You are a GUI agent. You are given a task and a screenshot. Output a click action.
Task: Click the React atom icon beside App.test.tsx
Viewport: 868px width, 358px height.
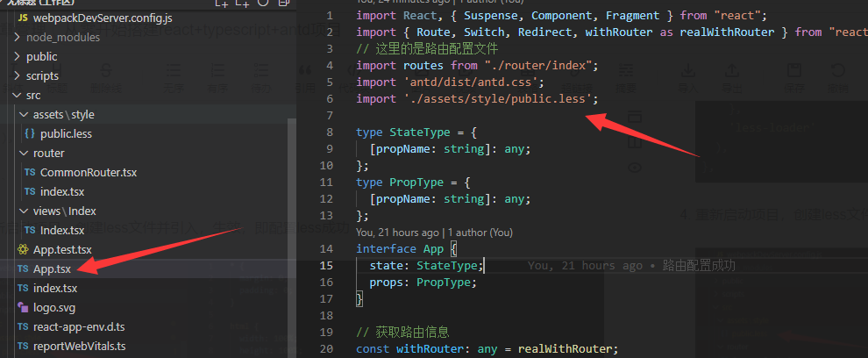[x=24, y=249]
